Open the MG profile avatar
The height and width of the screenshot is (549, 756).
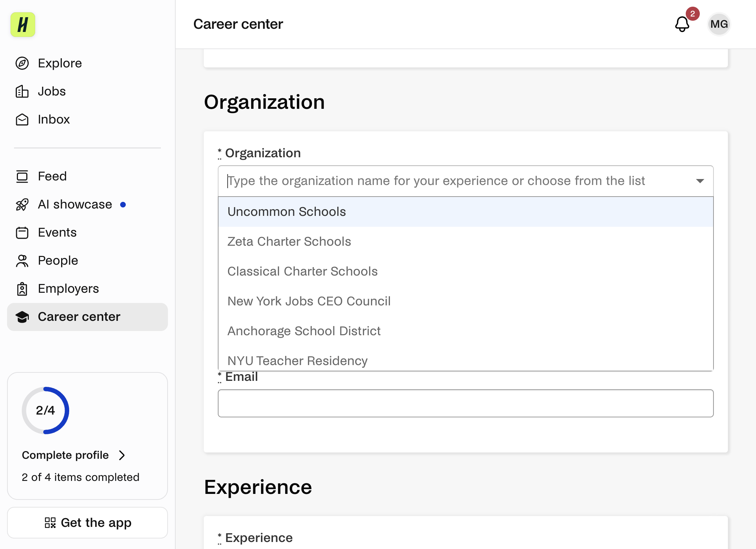pyautogui.click(x=719, y=24)
